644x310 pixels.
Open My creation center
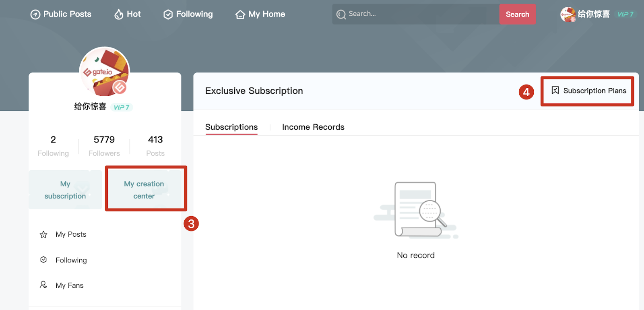coord(144,190)
